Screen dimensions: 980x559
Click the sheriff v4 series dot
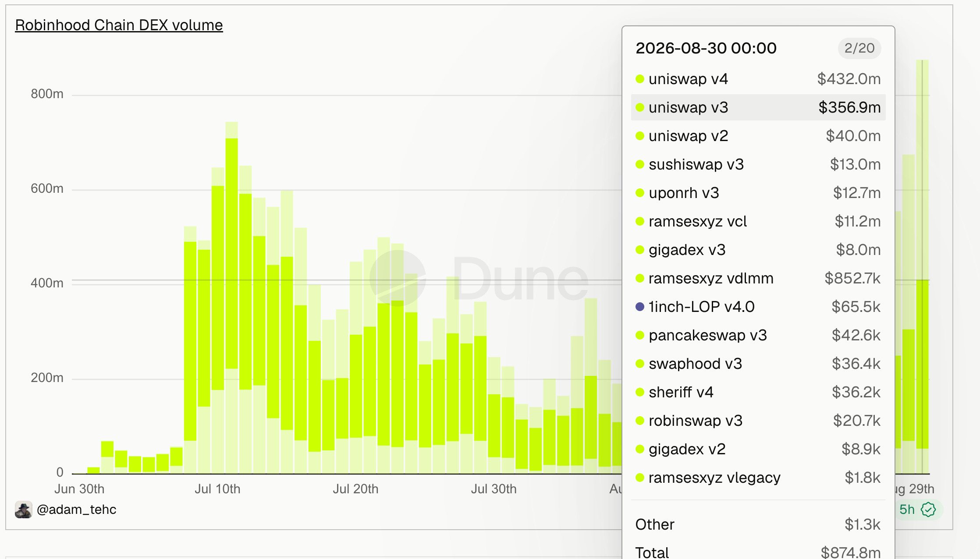pyautogui.click(x=640, y=392)
